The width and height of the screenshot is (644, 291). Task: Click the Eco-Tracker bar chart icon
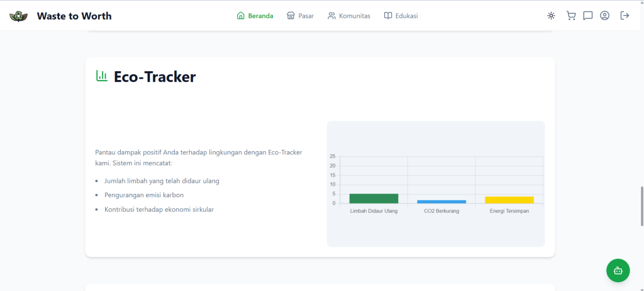pos(101,76)
